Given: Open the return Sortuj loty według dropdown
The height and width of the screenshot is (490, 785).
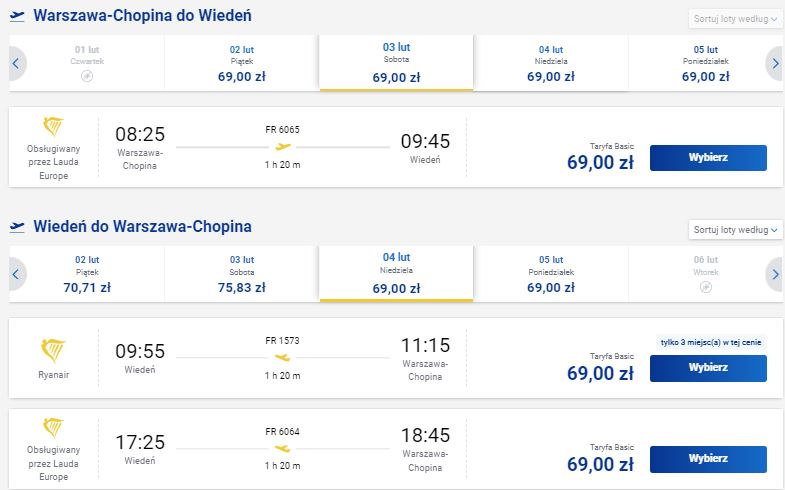Looking at the screenshot, I should pyautogui.click(x=735, y=230).
